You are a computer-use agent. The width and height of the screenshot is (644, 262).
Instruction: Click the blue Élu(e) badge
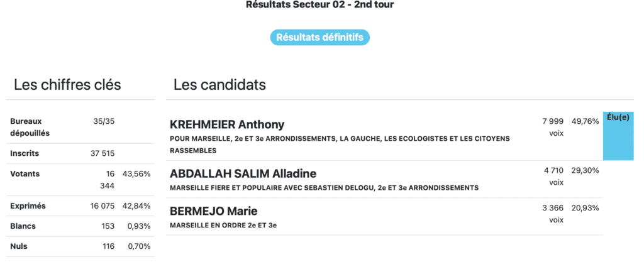tap(617, 136)
